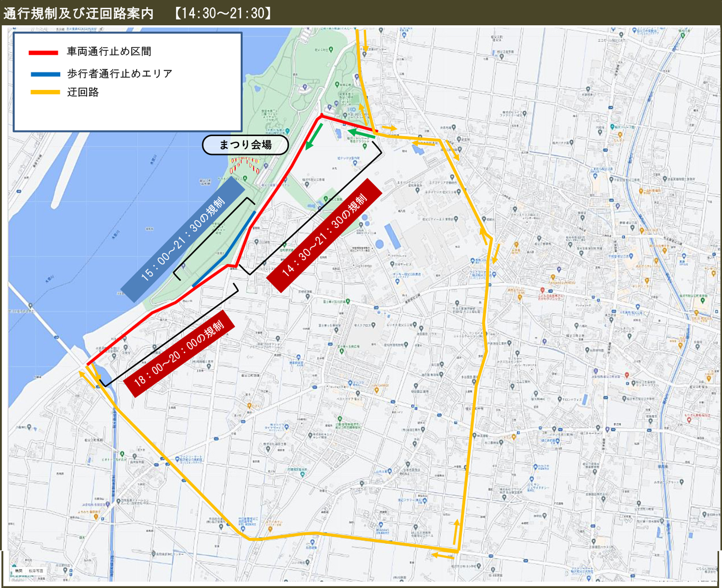Screen dimensions: 722x588
Task: Switch to the 地図 map view
Action: pos(19,571)
